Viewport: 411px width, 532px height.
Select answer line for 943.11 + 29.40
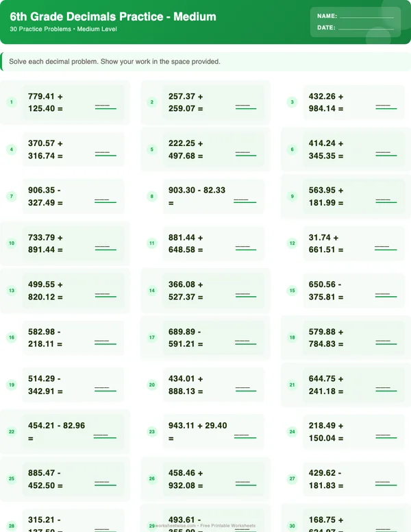point(245,435)
